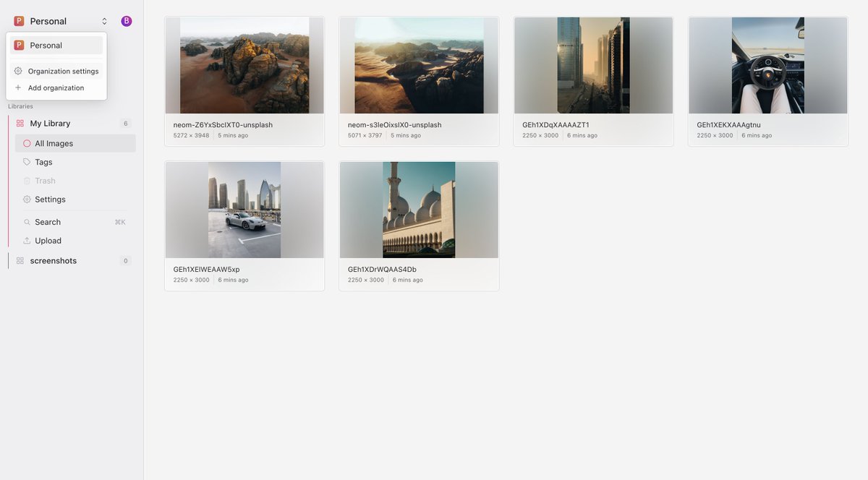Select Personal in the organization menu
Viewport: 868px width, 480px height.
pyautogui.click(x=56, y=45)
